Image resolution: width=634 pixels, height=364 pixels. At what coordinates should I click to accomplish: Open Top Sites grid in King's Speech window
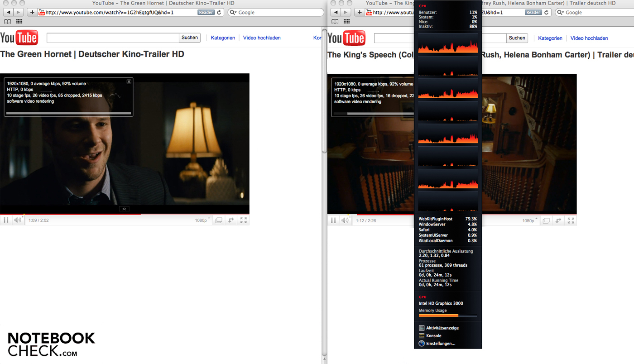point(347,21)
